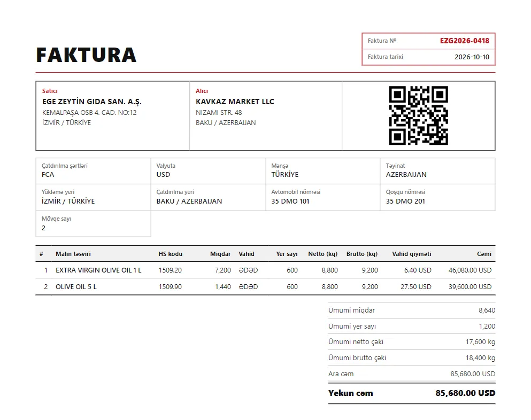Select buyer name KAVKAZ MARKET LLC

(235, 102)
